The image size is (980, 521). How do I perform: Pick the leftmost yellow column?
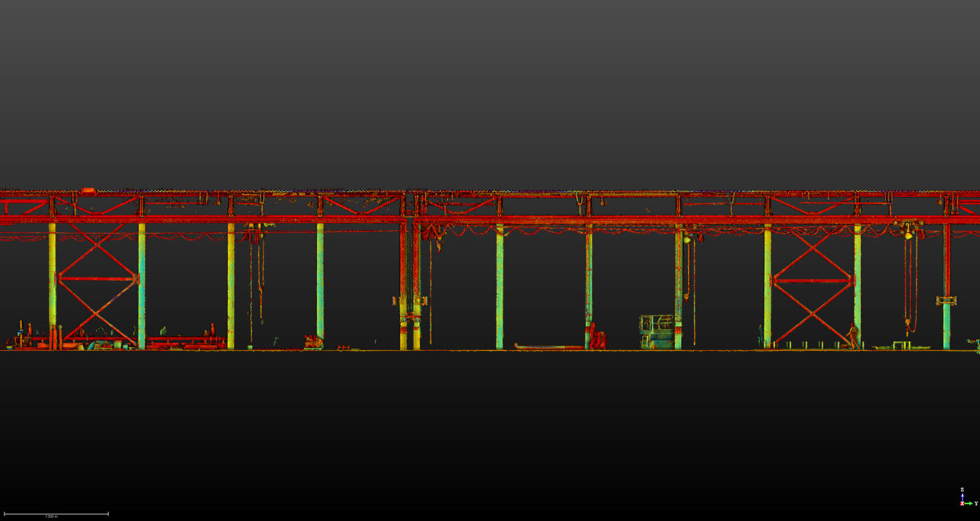point(52,281)
